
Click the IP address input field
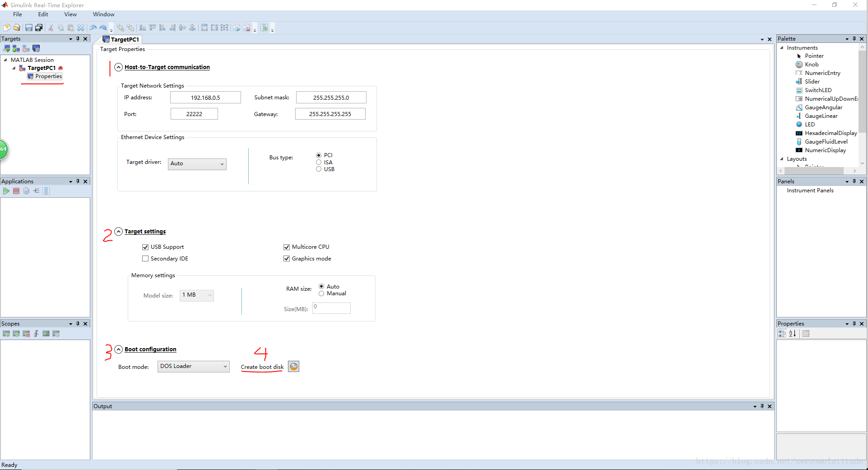click(205, 98)
